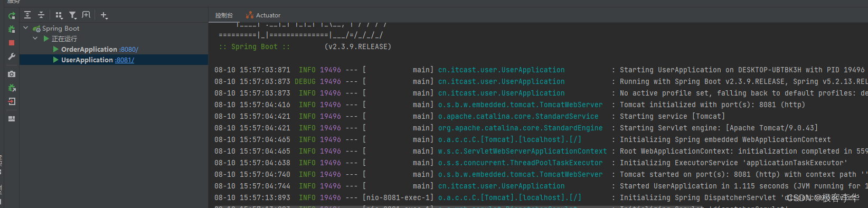Click the collapse all toolbar icon
This screenshot has height=208, width=868.
[x=41, y=15]
